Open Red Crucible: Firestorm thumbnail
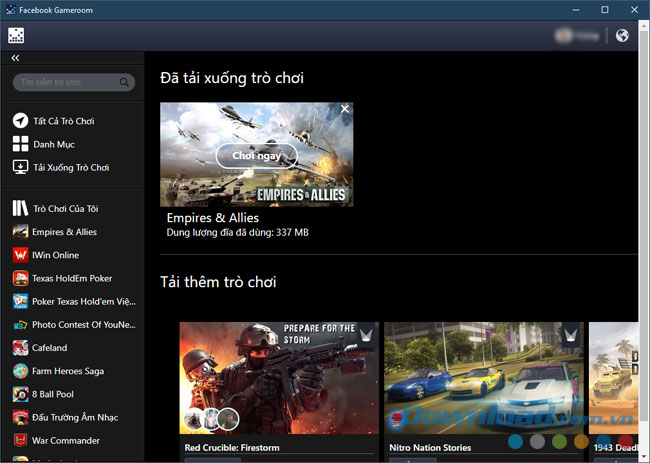650x463 pixels. coord(279,378)
